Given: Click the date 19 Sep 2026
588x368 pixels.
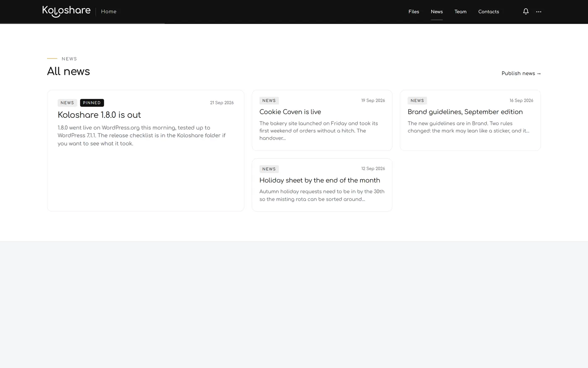Looking at the screenshot, I should (373, 101).
